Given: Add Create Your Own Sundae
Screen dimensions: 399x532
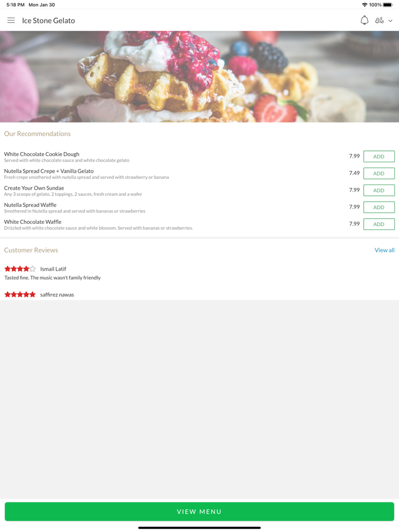Looking at the screenshot, I should coord(379,190).
